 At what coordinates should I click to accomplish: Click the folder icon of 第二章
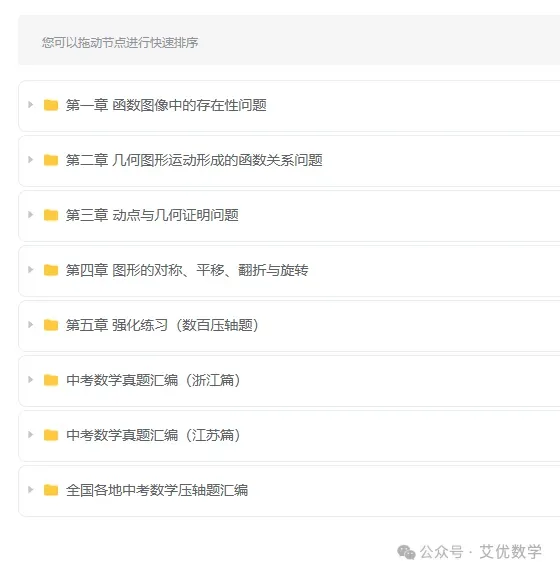[51, 160]
